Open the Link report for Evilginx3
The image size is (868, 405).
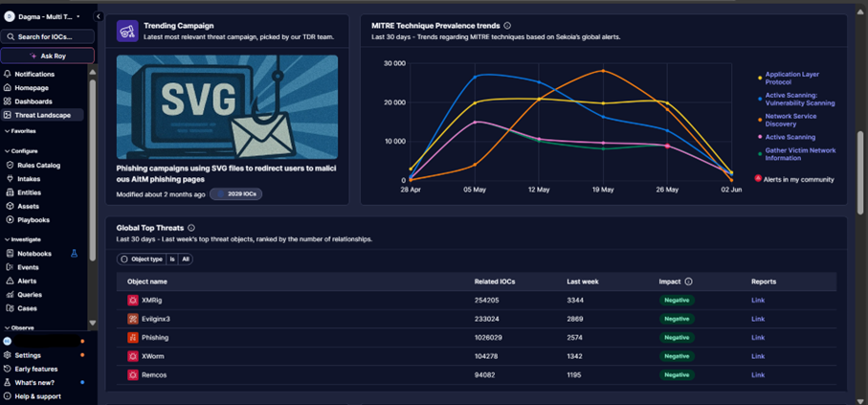pyautogui.click(x=758, y=319)
